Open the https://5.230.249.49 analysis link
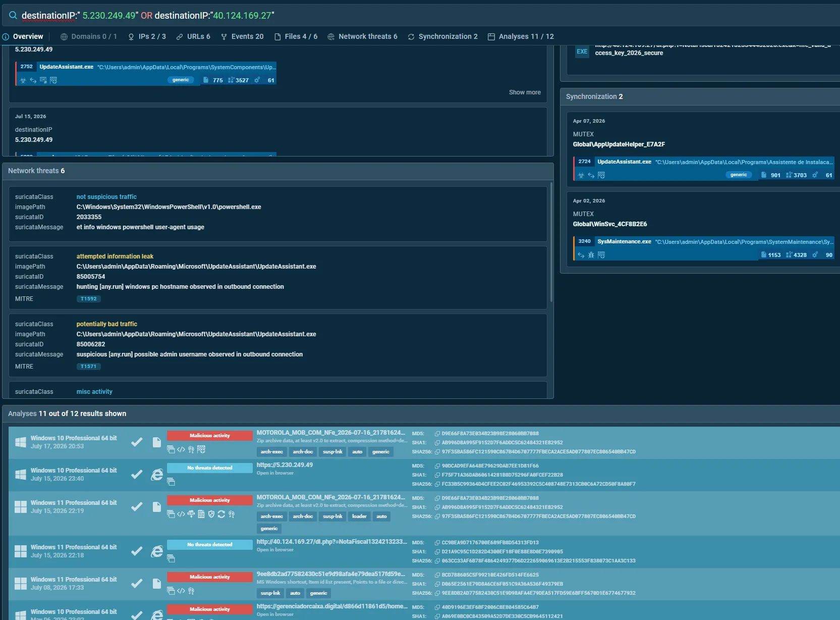This screenshot has width=840, height=620. click(285, 465)
